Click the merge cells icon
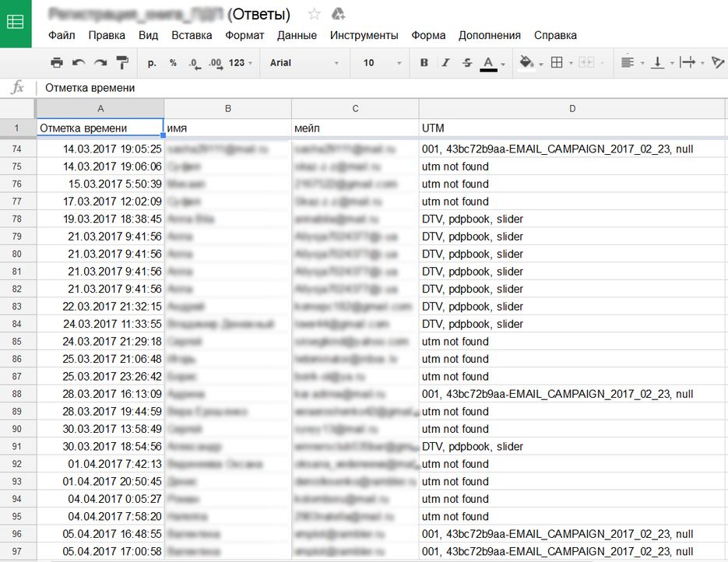 coord(586,62)
